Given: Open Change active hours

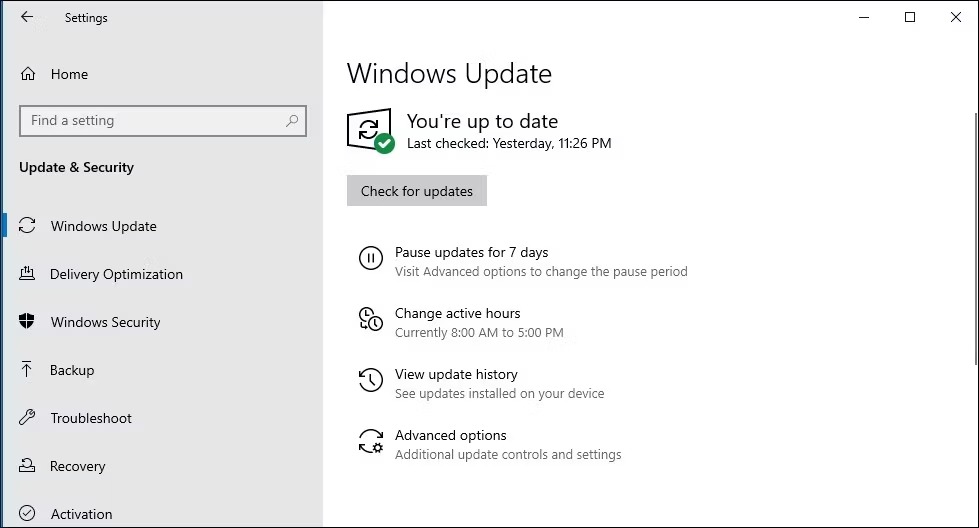Looking at the screenshot, I should [x=457, y=313].
